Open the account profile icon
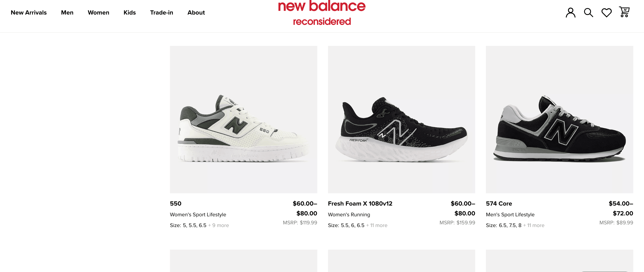The image size is (644, 272). click(570, 13)
